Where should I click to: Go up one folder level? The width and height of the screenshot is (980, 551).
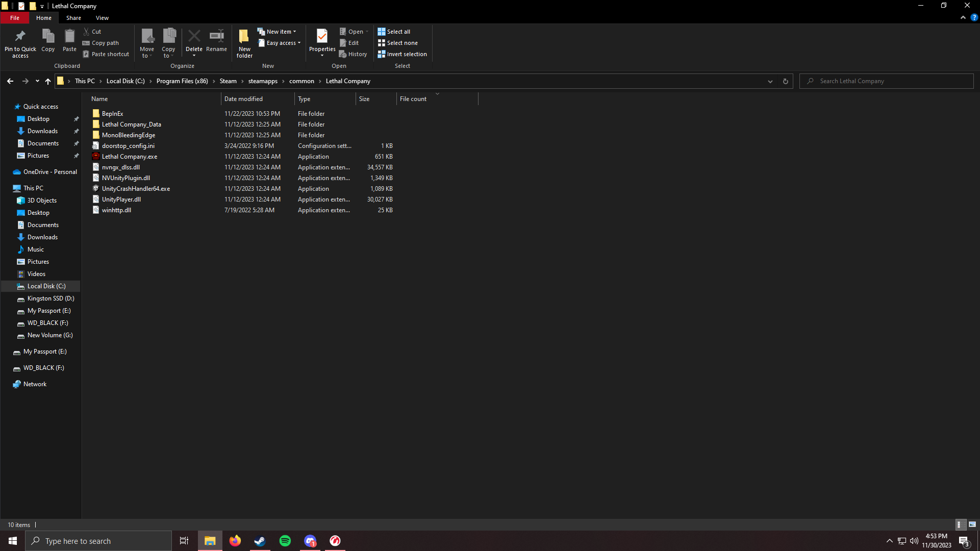click(48, 81)
